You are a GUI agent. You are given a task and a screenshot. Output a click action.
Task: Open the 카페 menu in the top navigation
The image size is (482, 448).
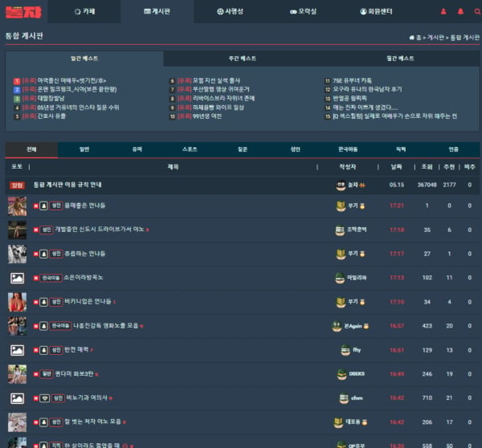[x=84, y=12]
